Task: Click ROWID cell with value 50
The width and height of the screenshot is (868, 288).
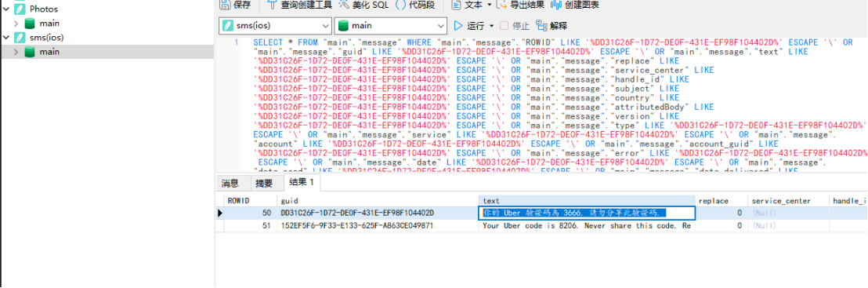Action: point(249,213)
